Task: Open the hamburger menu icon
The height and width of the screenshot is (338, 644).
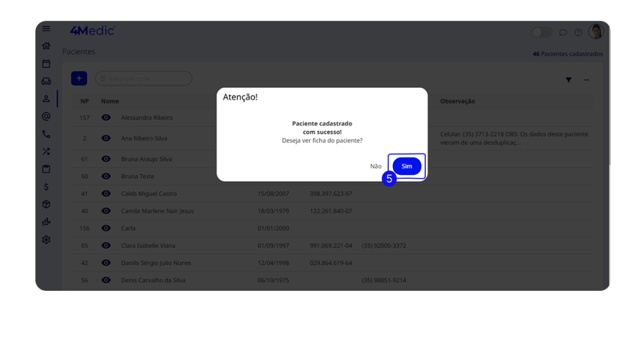Action: point(46,29)
